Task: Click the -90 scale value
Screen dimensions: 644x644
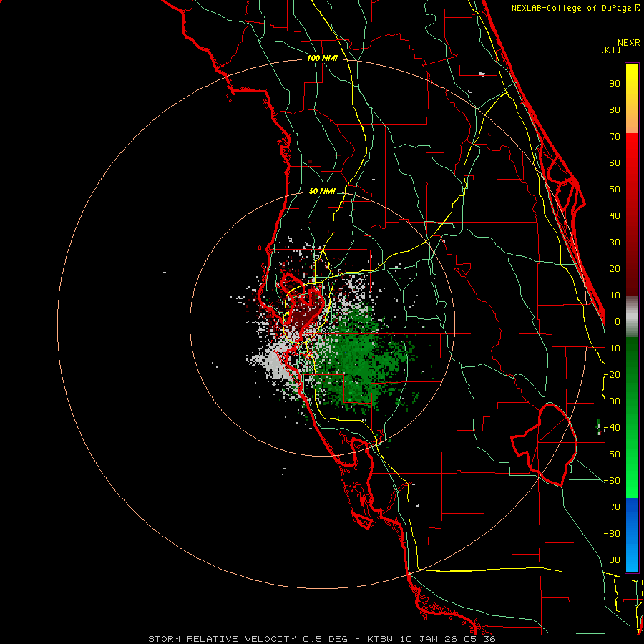Action: tap(612, 560)
